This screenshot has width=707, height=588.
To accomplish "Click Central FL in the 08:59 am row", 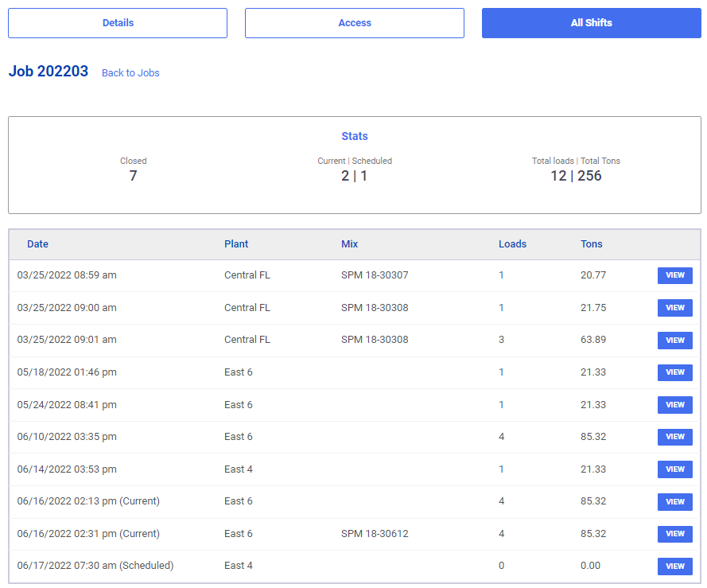I will click(x=247, y=275).
